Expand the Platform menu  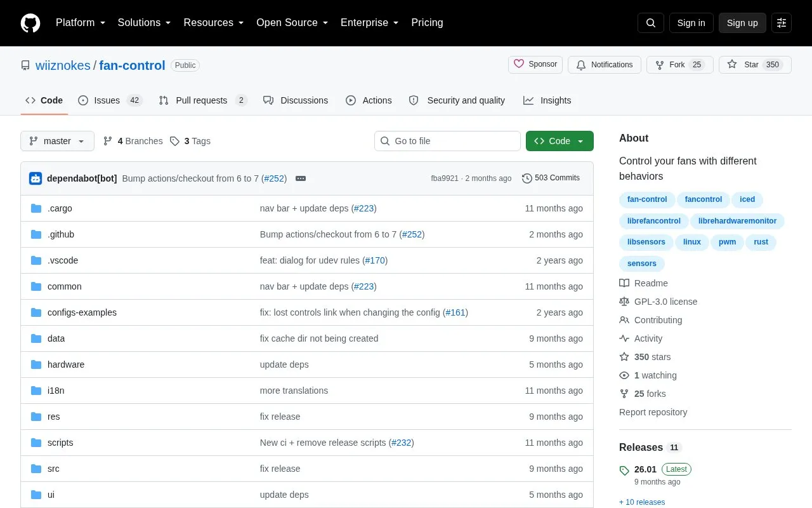[81, 23]
